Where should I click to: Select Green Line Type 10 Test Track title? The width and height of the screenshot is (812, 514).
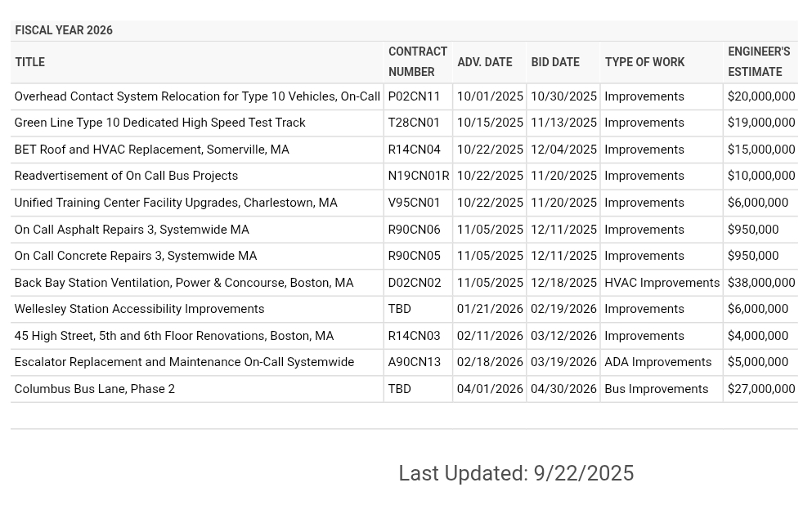159,123
